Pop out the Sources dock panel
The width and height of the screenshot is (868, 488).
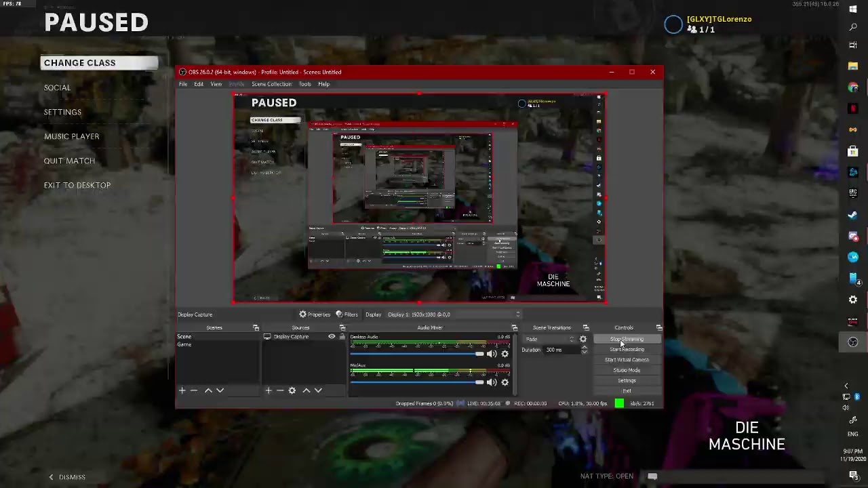[x=342, y=328]
